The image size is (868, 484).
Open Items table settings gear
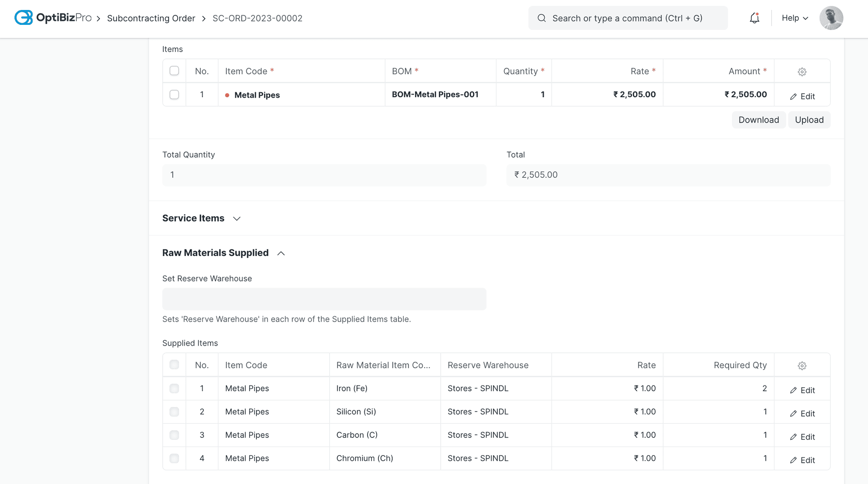click(x=802, y=71)
